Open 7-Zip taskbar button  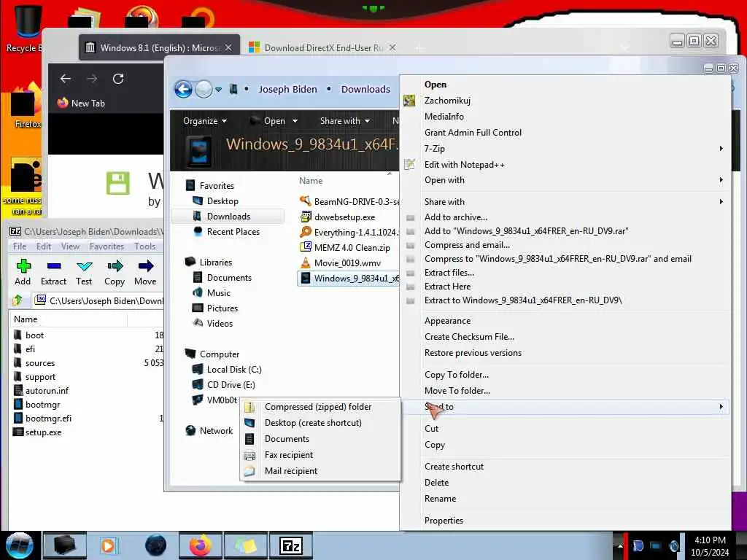point(291,545)
